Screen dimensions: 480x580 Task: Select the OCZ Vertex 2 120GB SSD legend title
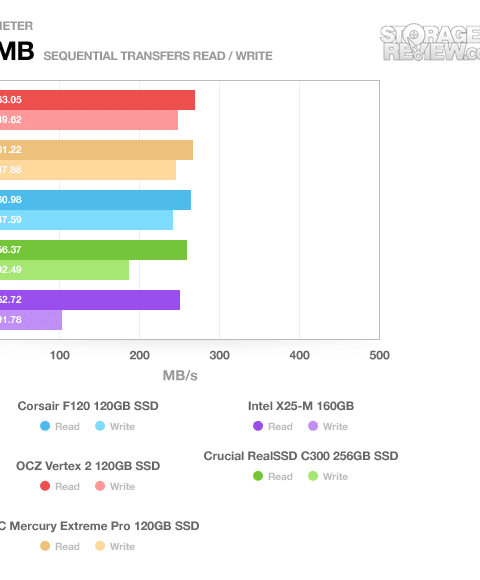tap(88, 466)
